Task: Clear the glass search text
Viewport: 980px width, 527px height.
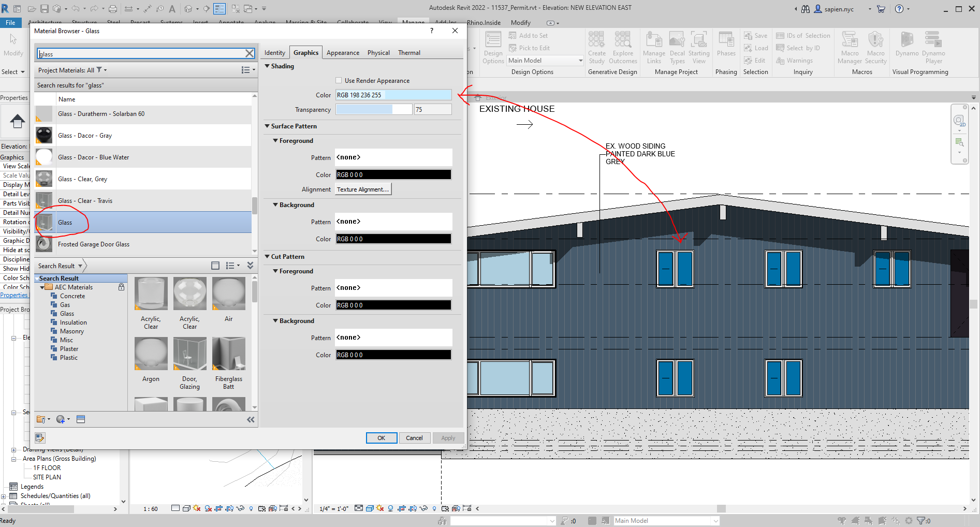Action: 249,53
